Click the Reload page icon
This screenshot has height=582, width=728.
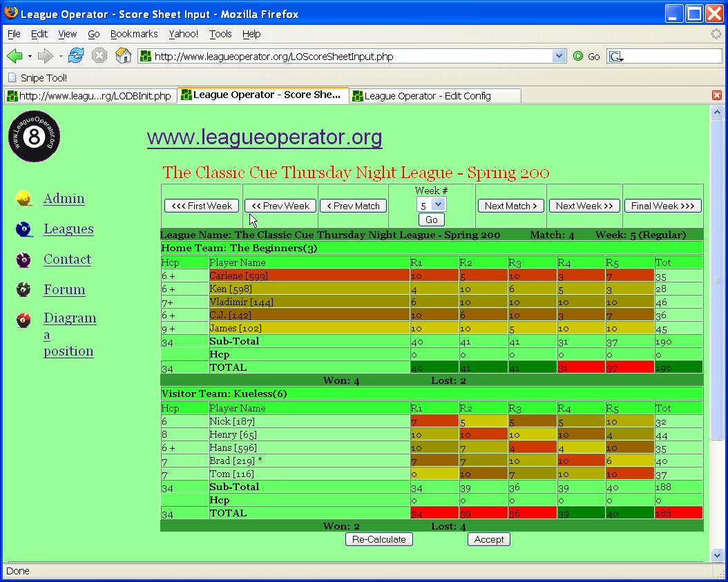pos(76,57)
